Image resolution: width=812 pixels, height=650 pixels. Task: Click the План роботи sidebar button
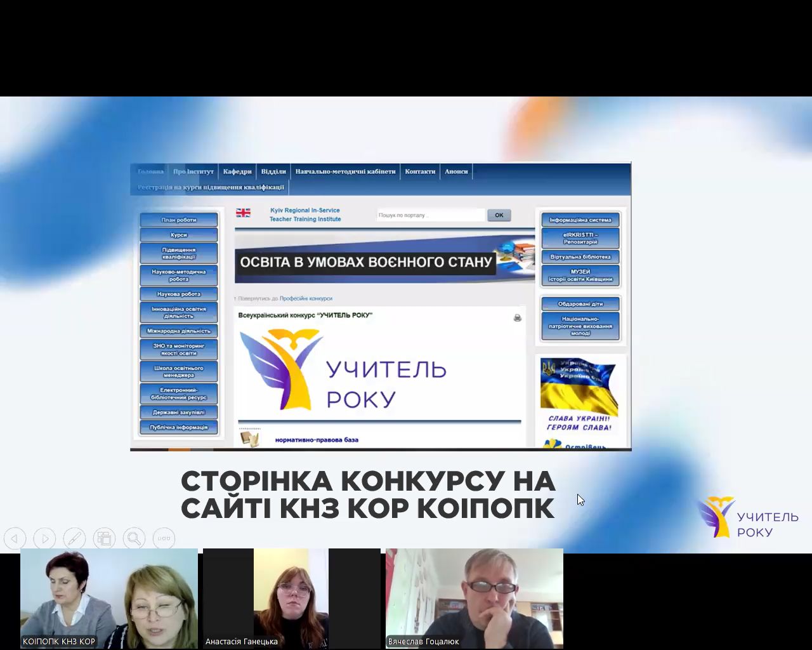179,220
